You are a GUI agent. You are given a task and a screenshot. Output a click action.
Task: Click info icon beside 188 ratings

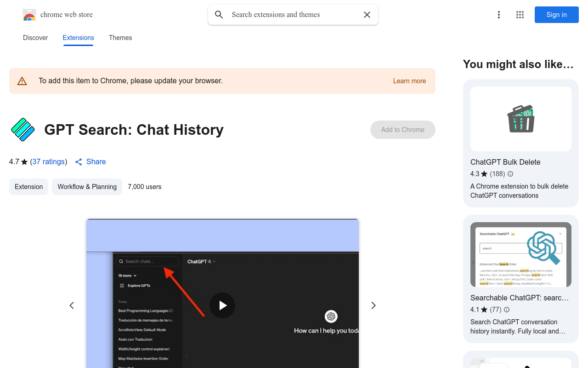tap(510, 174)
